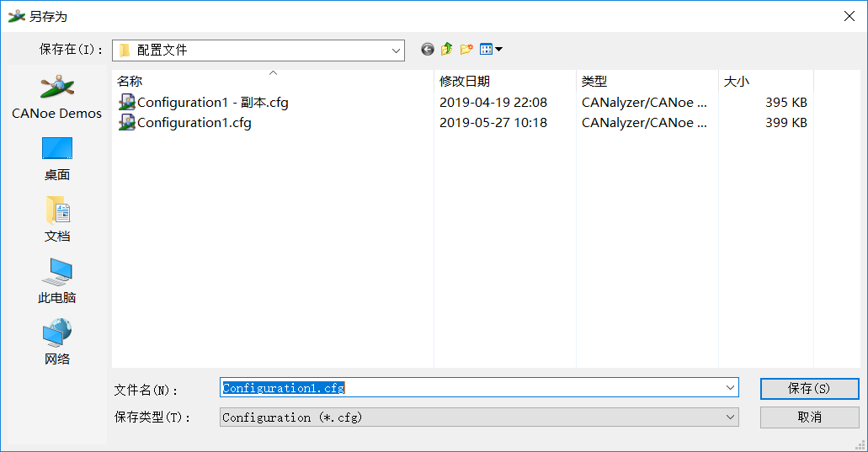This screenshot has width=868, height=452.
Task: Expand the 保存在 folder dropdown
Action: (396, 51)
